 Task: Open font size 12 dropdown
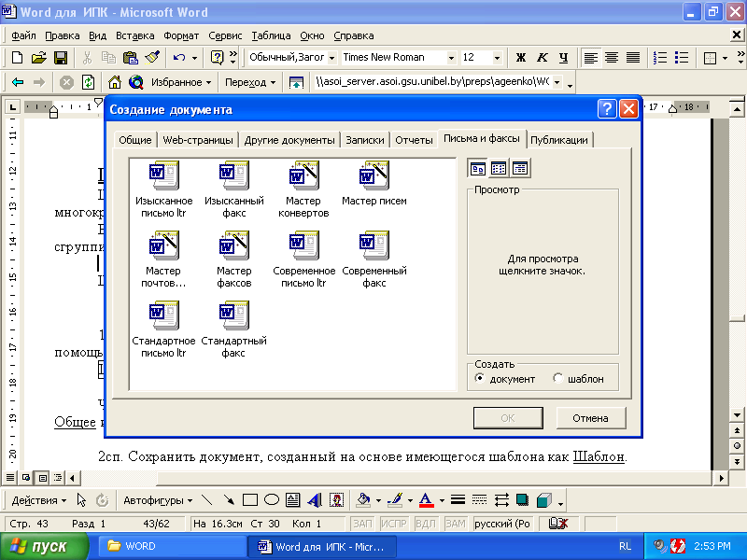pos(497,58)
